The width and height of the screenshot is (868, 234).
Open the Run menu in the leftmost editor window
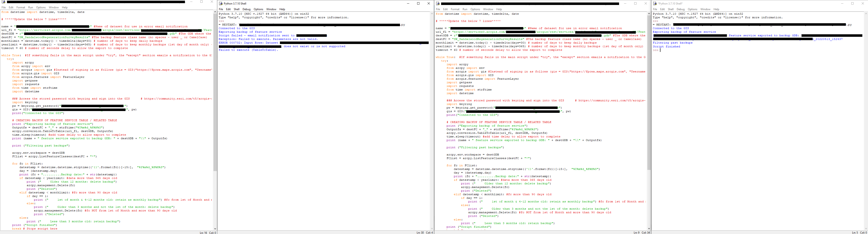pyautogui.click(x=31, y=7)
